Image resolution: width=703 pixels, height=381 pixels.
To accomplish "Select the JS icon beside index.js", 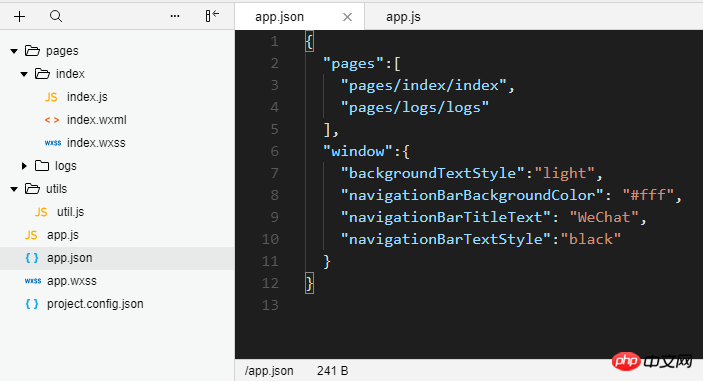I will [x=51, y=97].
